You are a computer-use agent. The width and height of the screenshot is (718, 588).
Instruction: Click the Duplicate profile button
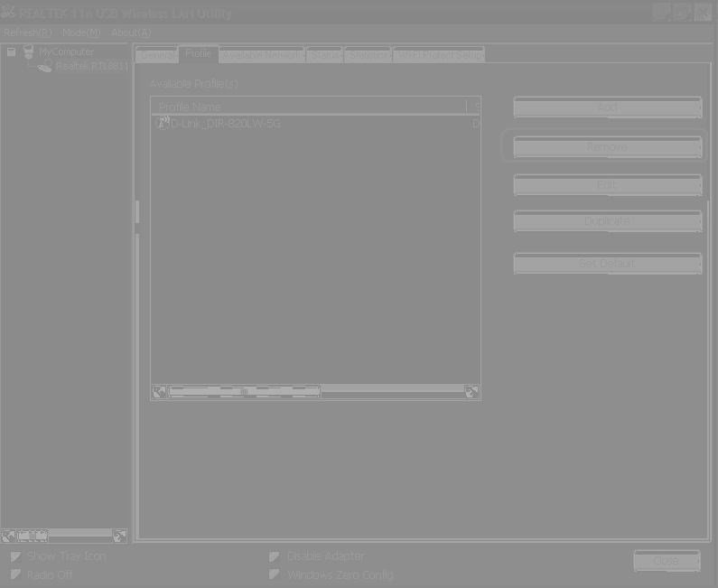[x=608, y=221]
